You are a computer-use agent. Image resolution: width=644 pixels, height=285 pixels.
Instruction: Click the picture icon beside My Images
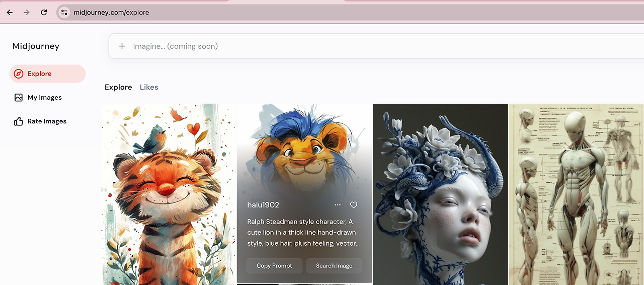coord(19,98)
